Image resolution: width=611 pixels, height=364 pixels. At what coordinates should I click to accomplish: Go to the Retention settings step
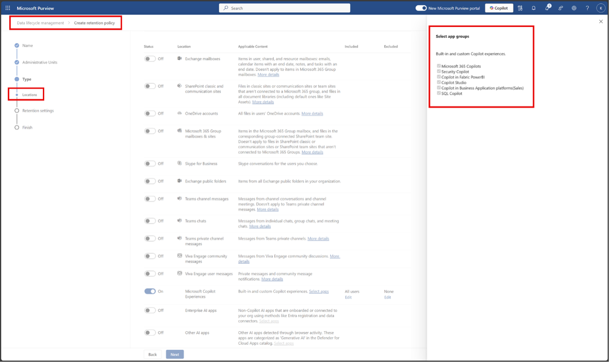(x=38, y=111)
